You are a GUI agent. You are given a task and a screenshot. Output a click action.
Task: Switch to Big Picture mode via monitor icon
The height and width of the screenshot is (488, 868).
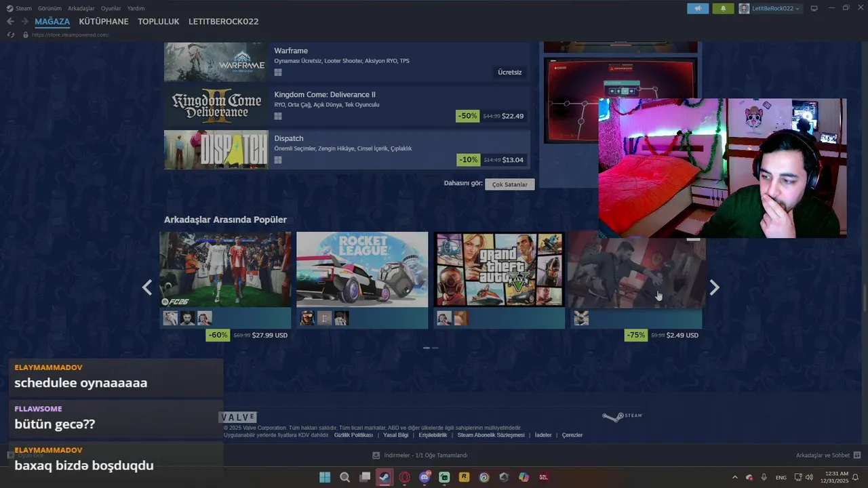tap(814, 8)
